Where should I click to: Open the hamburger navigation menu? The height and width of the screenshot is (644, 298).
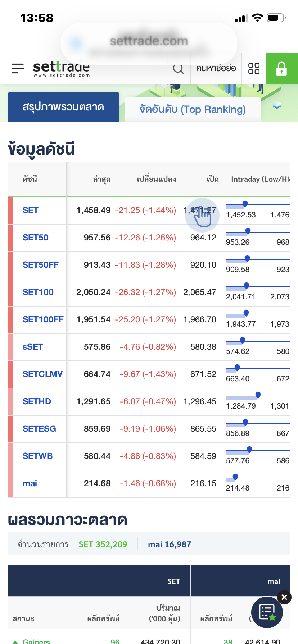[x=17, y=68]
